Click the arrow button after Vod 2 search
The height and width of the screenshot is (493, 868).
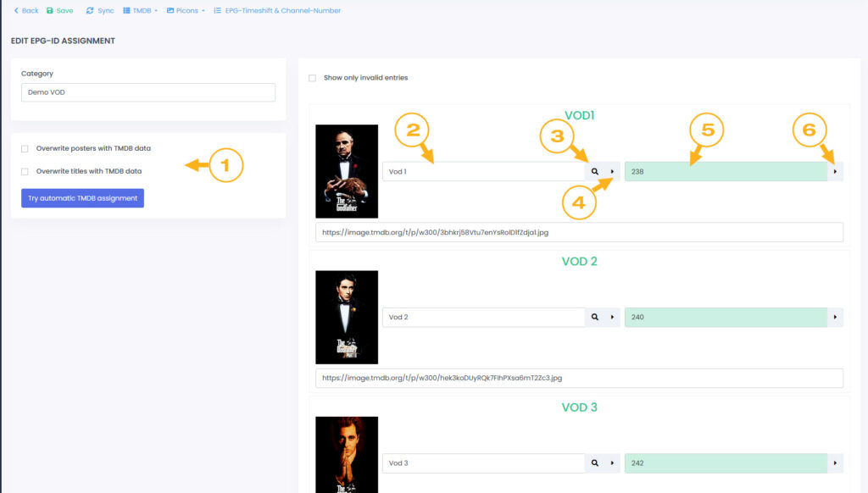coord(612,318)
